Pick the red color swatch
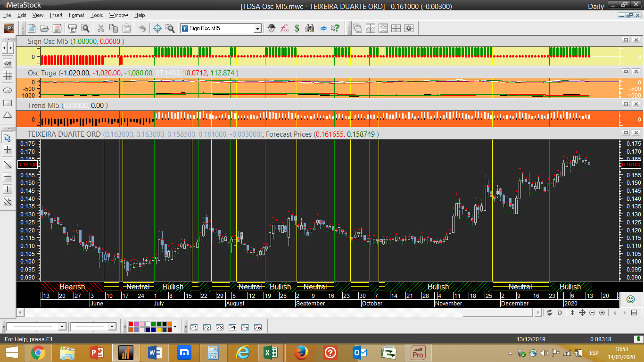This screenshot has width=644, height=362. click(x=131, y=324)
